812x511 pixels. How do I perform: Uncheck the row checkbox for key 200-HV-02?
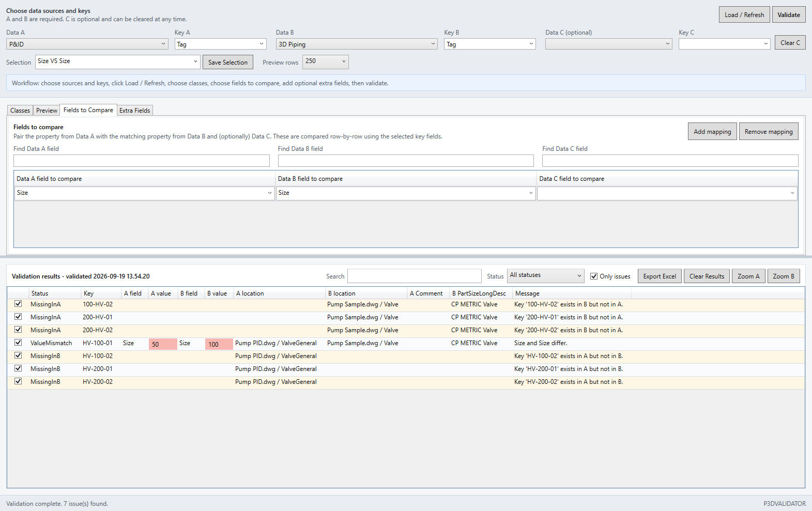tap(18, 330)
